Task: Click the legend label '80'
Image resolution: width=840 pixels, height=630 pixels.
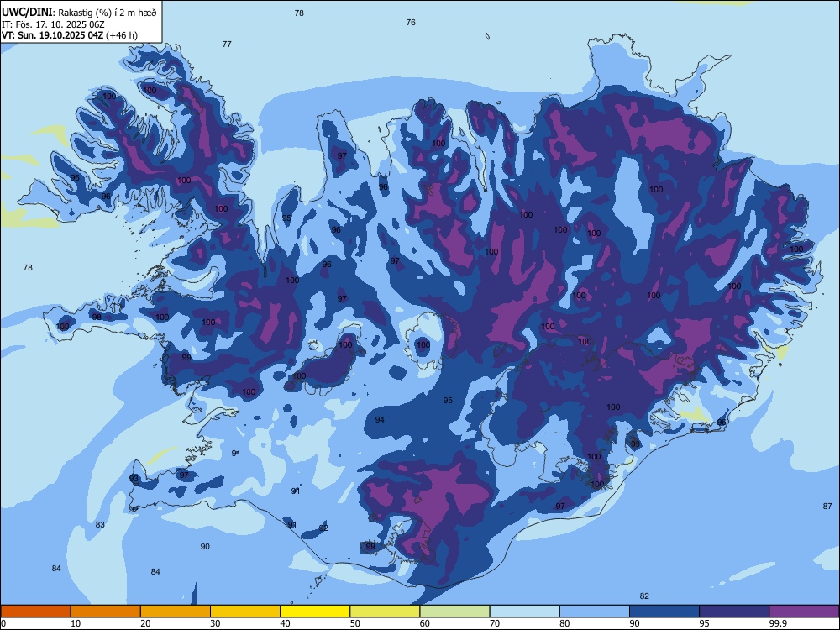Action: pyautogui.click(x=564, y=623)
